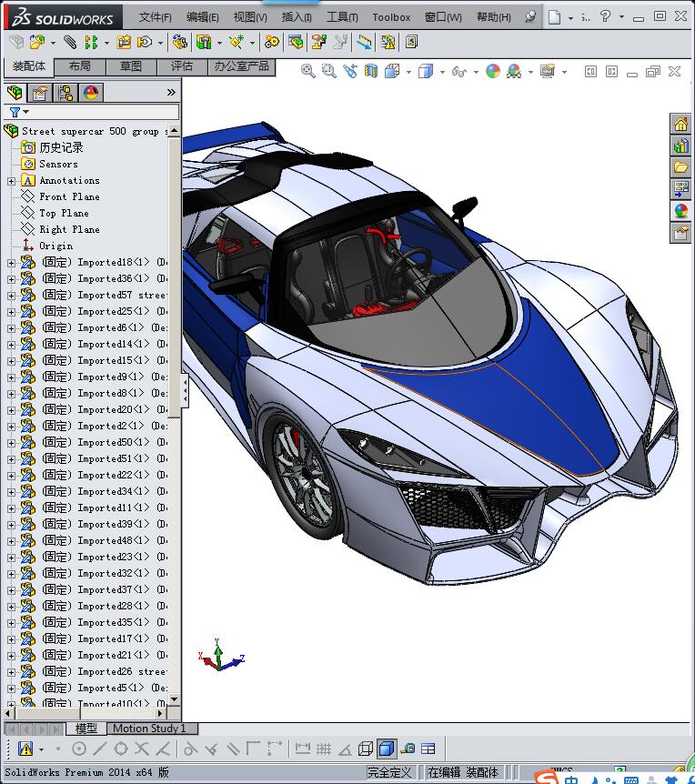Open the Appearances task pane tab
695x784 pixels.
680,211
